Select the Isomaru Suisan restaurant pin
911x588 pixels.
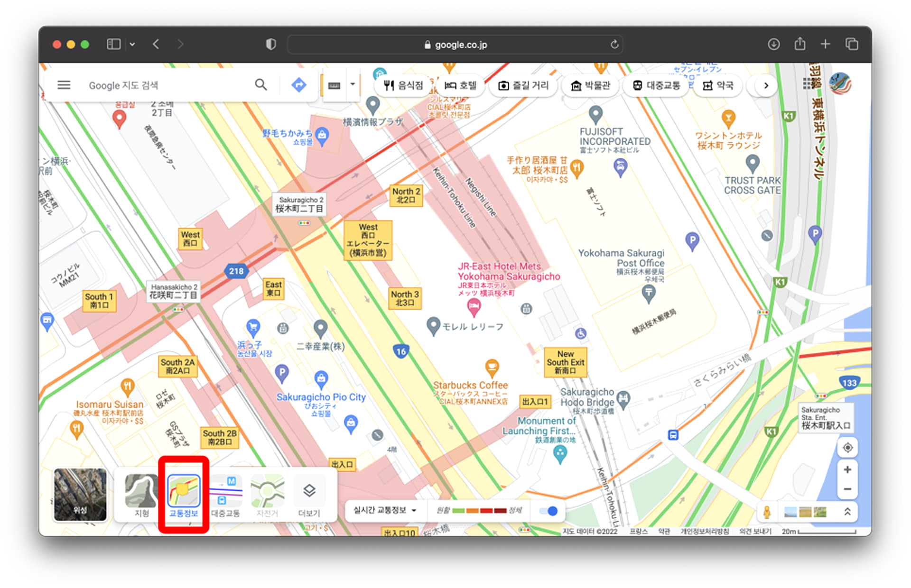pyautogui.click(x=127, y=387)
